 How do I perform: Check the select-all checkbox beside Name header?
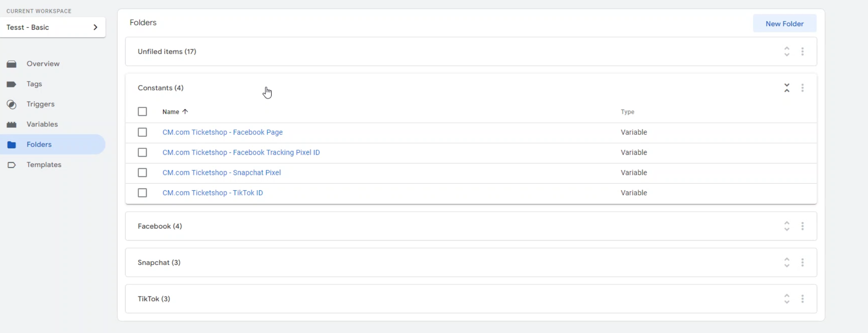(x=142, y=112)
